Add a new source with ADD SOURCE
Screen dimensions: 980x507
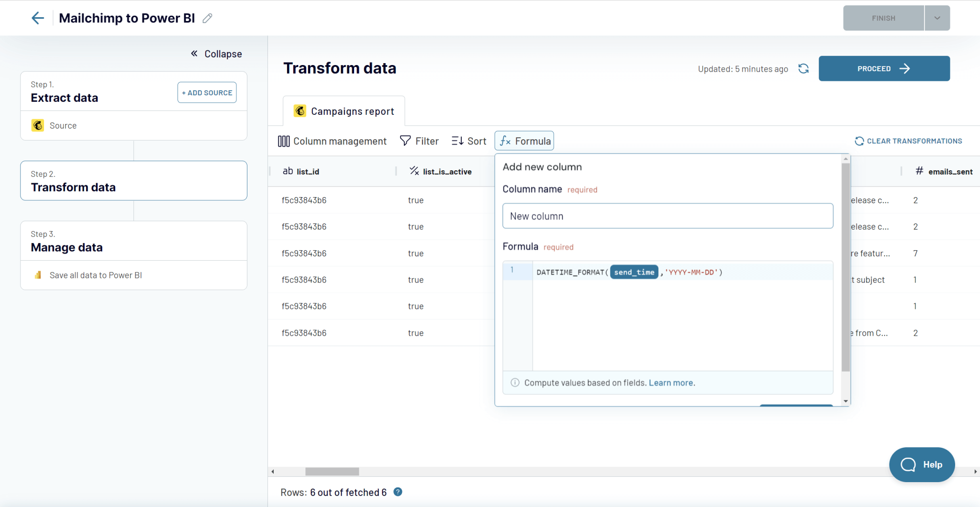coord(207,92)
